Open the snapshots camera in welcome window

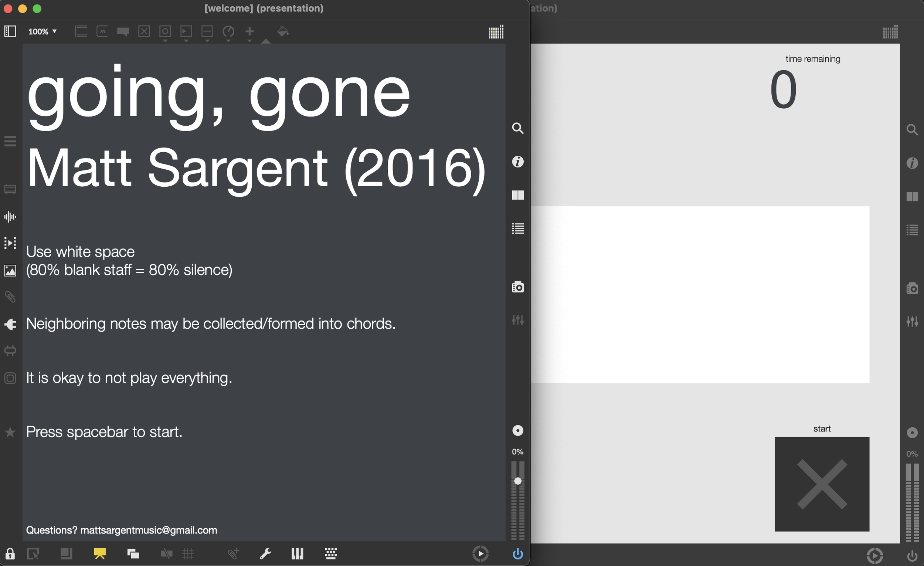(517, 287)
